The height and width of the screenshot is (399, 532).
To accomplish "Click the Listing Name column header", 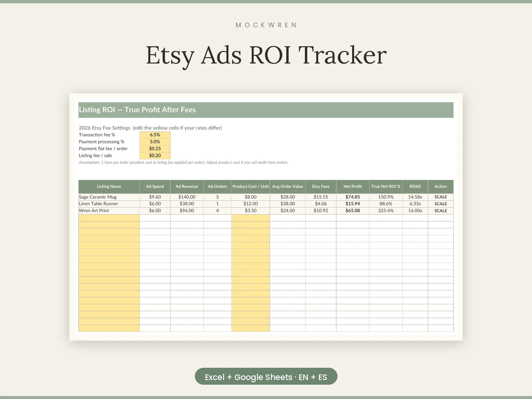I will tap(109, 187).
